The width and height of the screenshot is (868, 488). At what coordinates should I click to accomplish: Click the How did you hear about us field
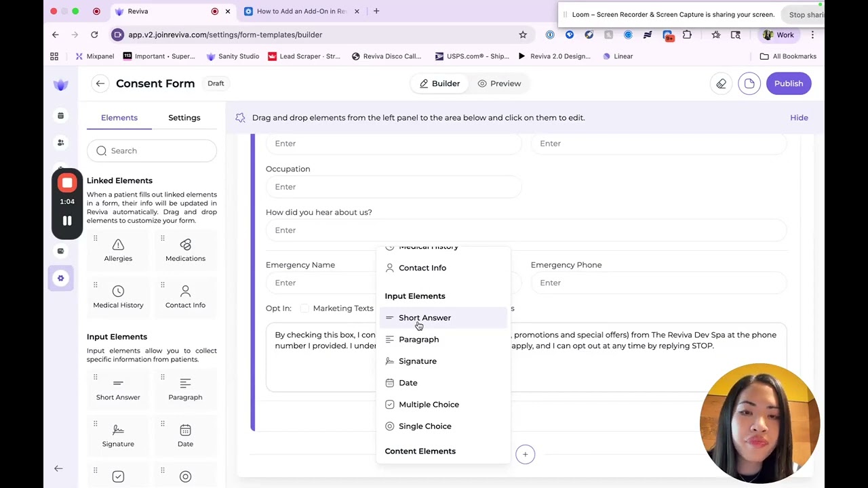click(526, 230)
